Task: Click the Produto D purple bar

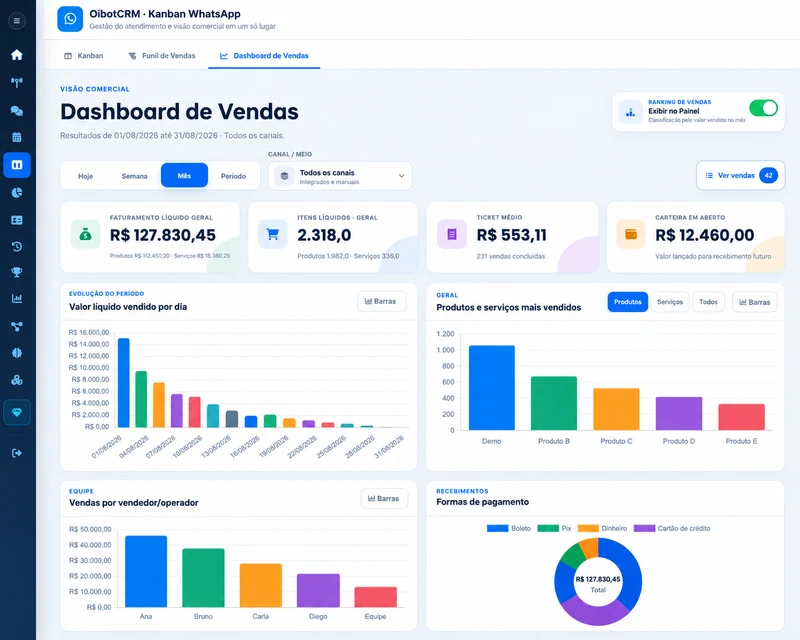Action: pos(679,413)
